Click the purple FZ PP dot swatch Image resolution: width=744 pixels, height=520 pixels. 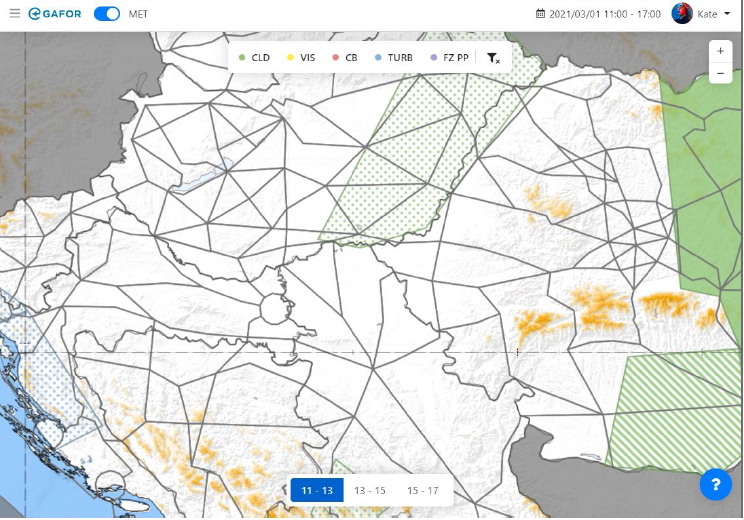point(434,57)
